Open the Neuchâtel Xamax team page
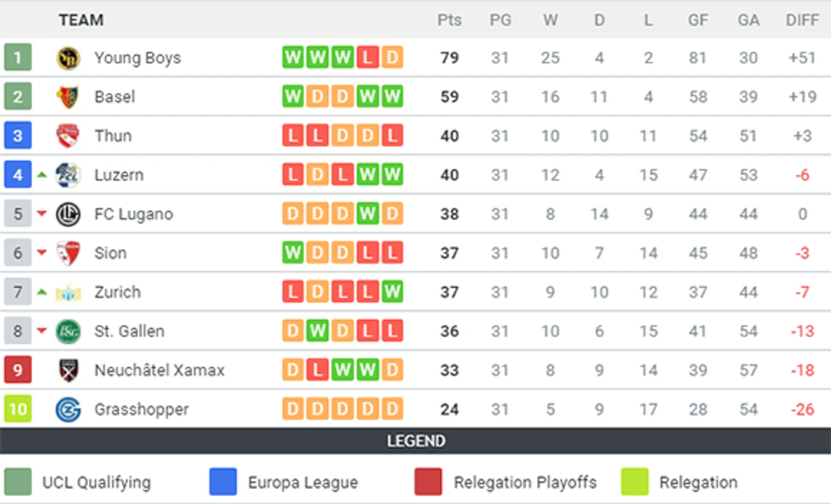This screenshot has height=504, width=831. pos(159,370)
